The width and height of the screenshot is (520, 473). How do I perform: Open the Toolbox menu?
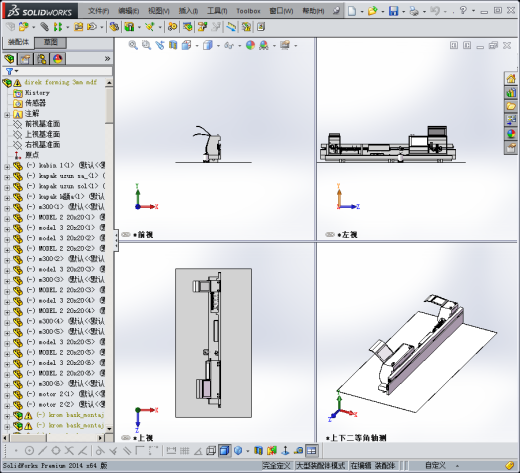pyautogui.click(x=248, y=11)
